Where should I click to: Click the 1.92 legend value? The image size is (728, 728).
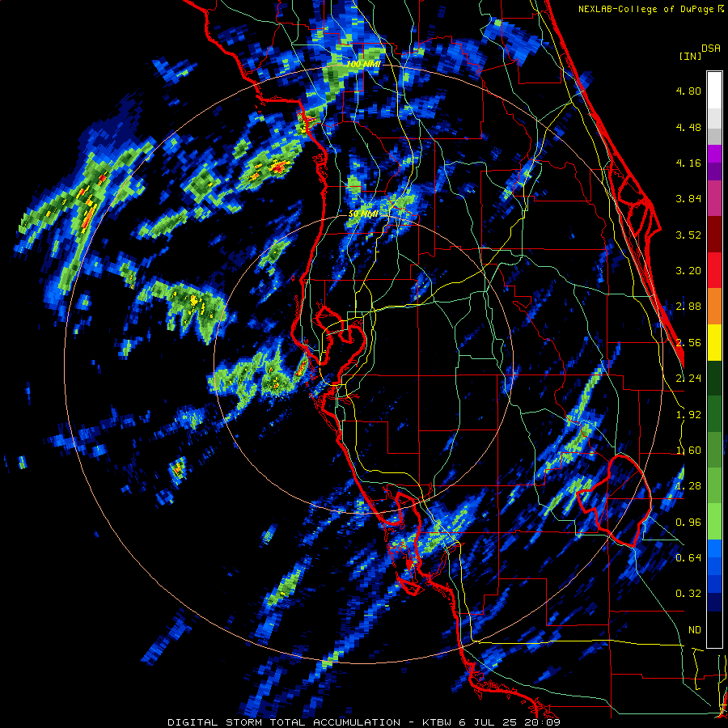688,415
